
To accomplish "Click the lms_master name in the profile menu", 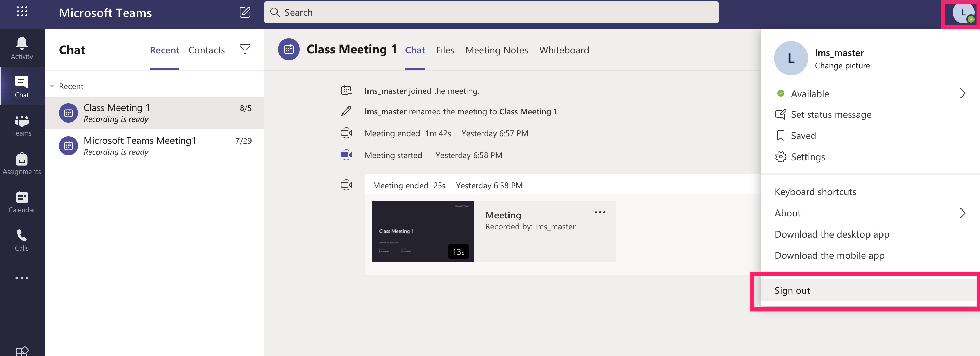I will click(839, 52).
